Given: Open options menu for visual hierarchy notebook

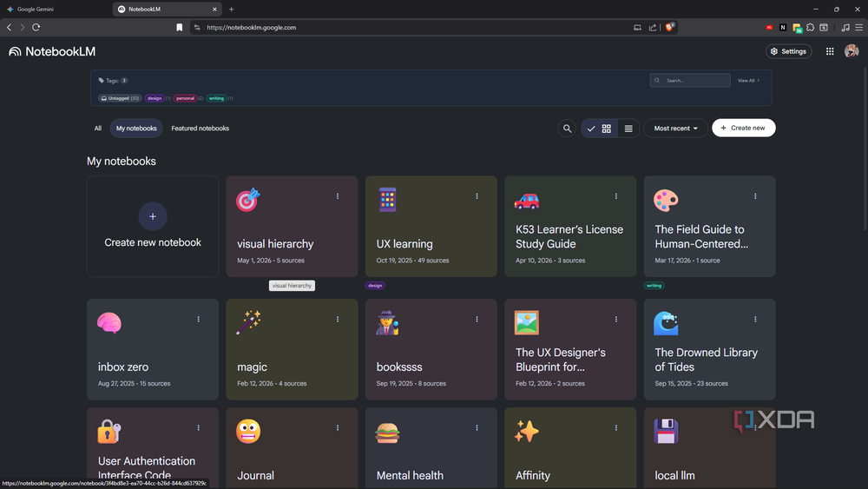Looking at the screenshot, I should tap(338, 196).
